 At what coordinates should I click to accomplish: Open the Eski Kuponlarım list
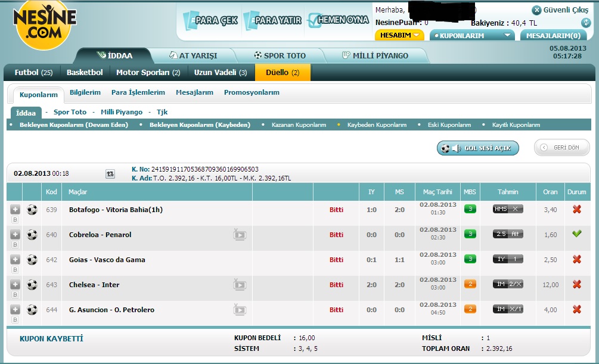coord(449,125)
